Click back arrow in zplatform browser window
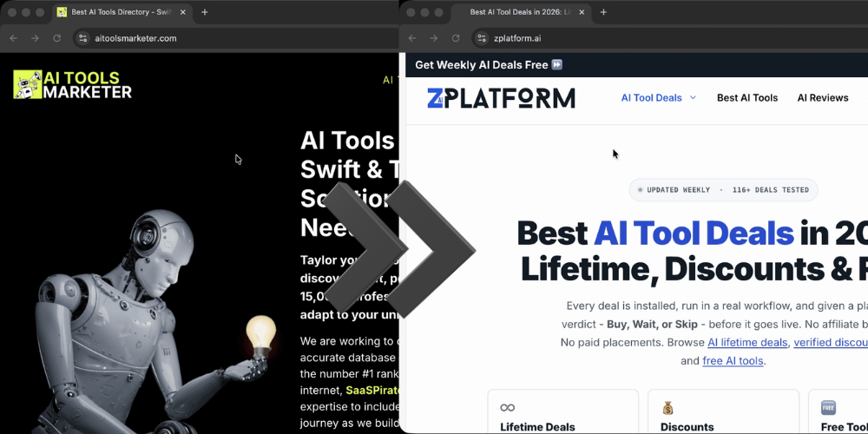868x434 pixels. pyautogui.click(x=411, y=38)
